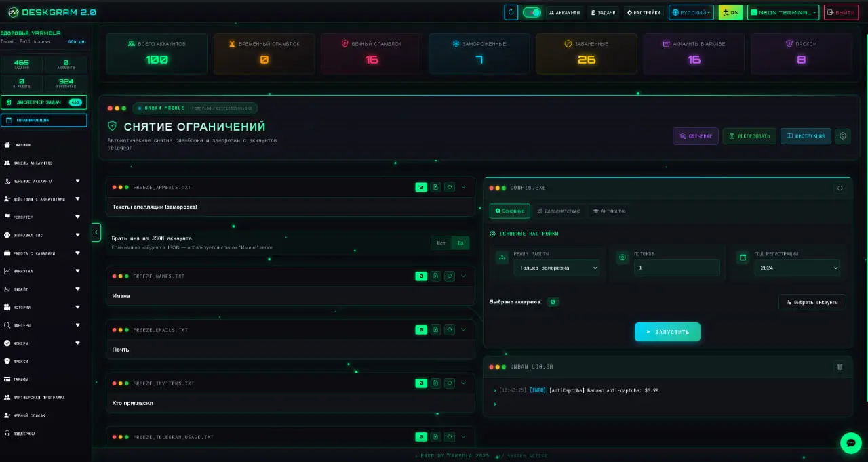
Task: Click the Временный спамблок hourglass icon
Action: click(x=232, y=44)
